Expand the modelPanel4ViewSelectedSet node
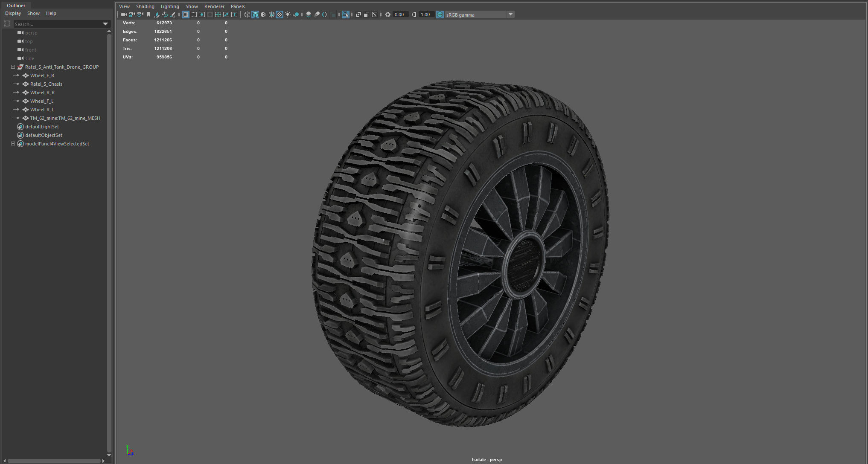The height and width of the screenshot is (464, 868). pyautogui.click(x=13, y=144)
